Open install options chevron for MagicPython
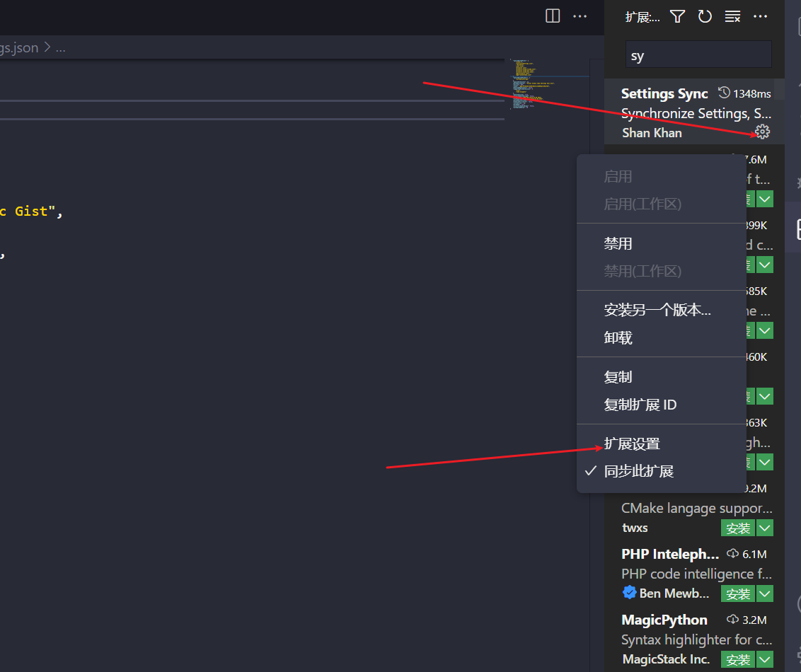This screenshot has width=801, height=672. tap(764, 659)
